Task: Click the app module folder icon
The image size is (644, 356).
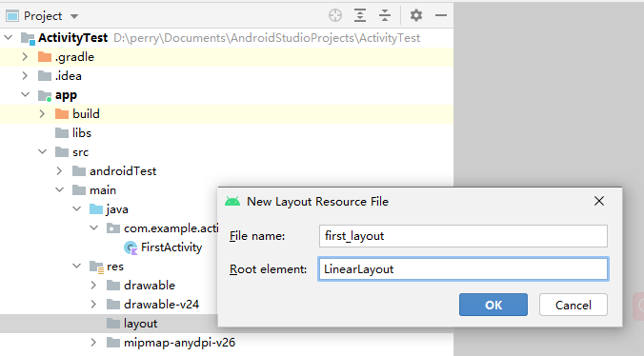Action: coord(45,95)
